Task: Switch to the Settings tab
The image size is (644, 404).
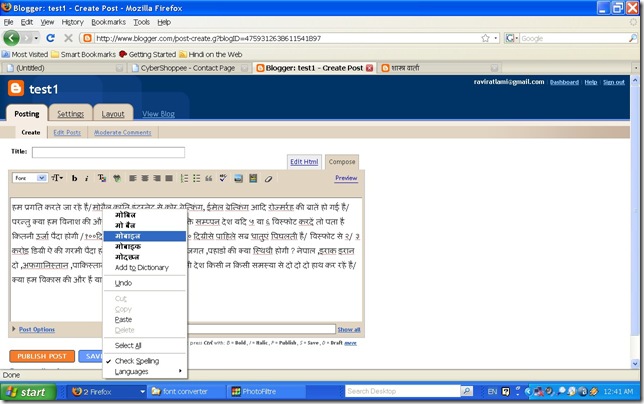Action: pyautogui.click(x=70, y=114)
